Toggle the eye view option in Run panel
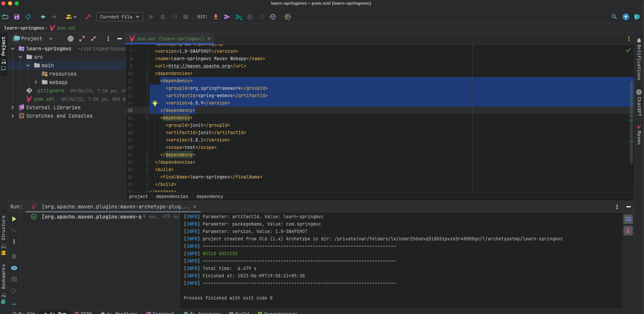644x314 pixels. click(14, 268)
